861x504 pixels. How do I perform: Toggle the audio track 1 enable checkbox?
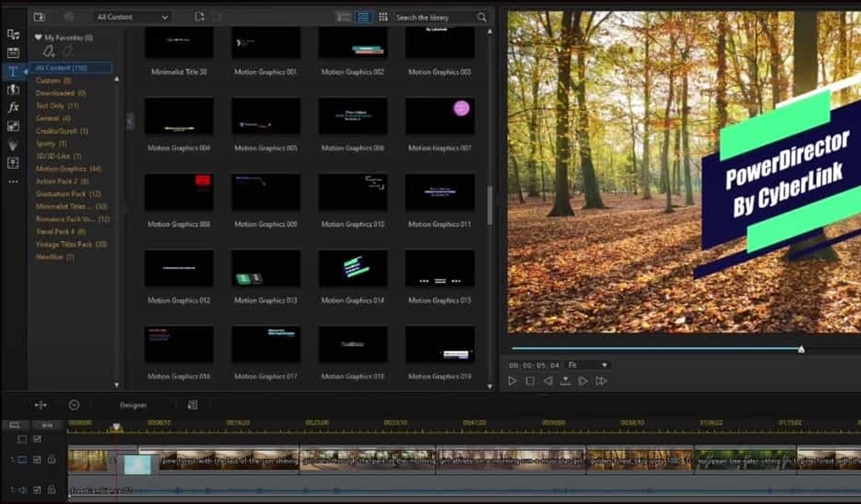37,491
